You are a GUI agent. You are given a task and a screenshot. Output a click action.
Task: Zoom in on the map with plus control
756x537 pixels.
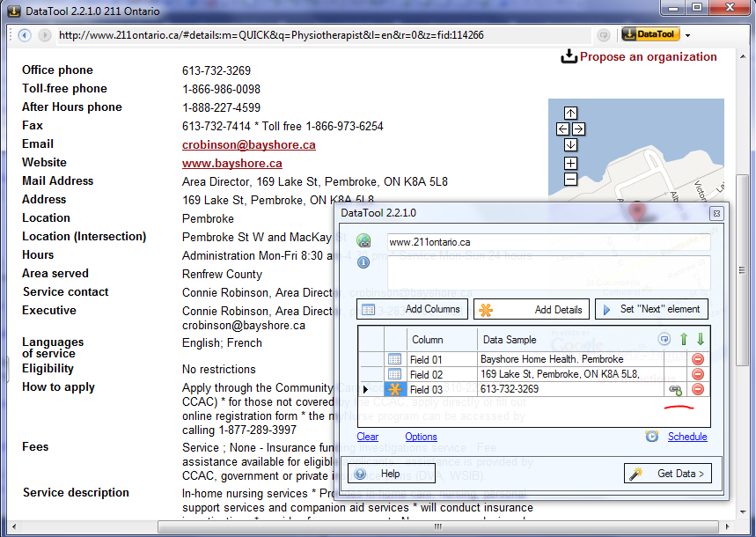click(570, 163)
